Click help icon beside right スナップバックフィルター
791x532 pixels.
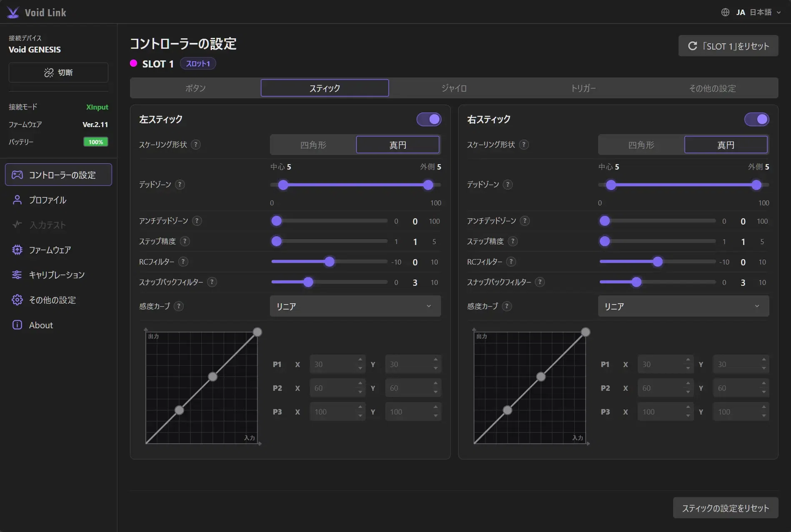tap(540, 282)
